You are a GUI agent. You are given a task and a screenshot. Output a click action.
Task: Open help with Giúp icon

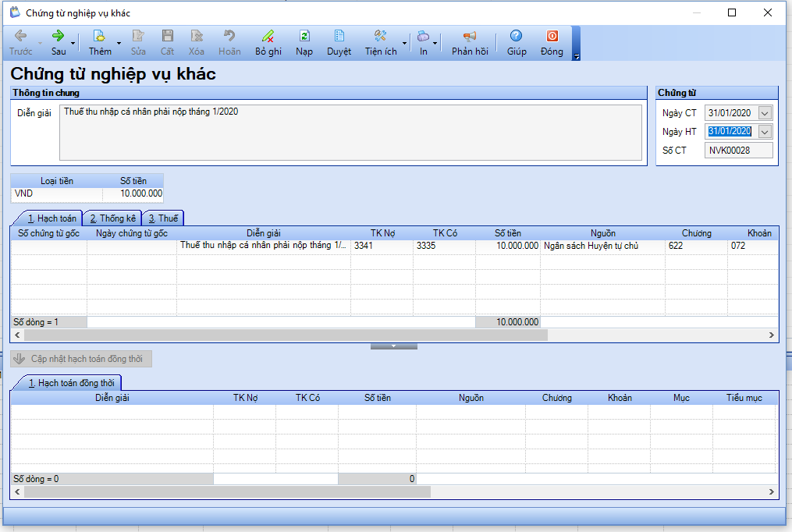click(517, 43)
